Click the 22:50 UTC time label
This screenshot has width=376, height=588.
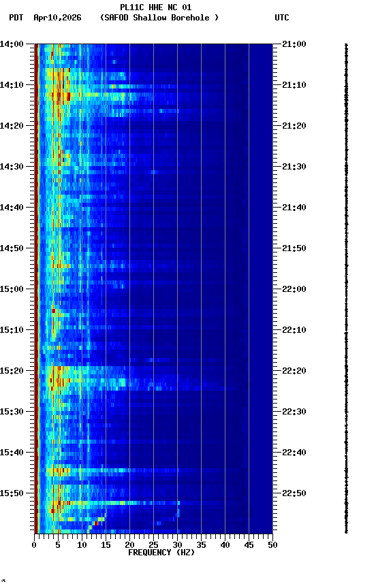click(294, 494)
